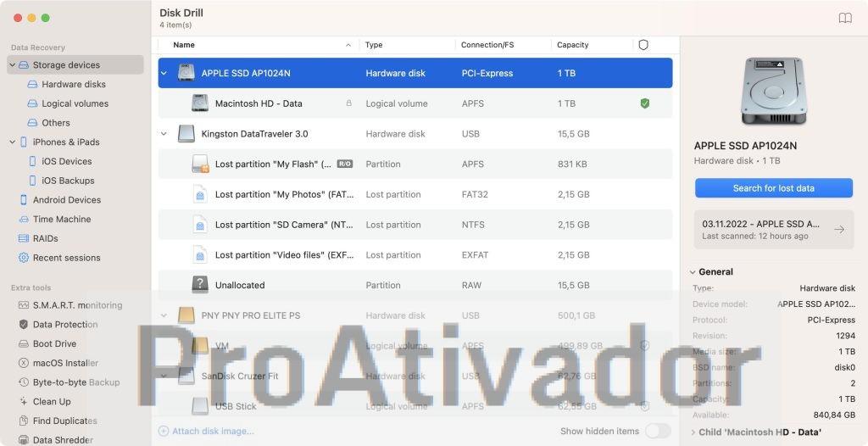
Task: Open Logical volumes sidebar item
Action: click(x=75, y=103)
